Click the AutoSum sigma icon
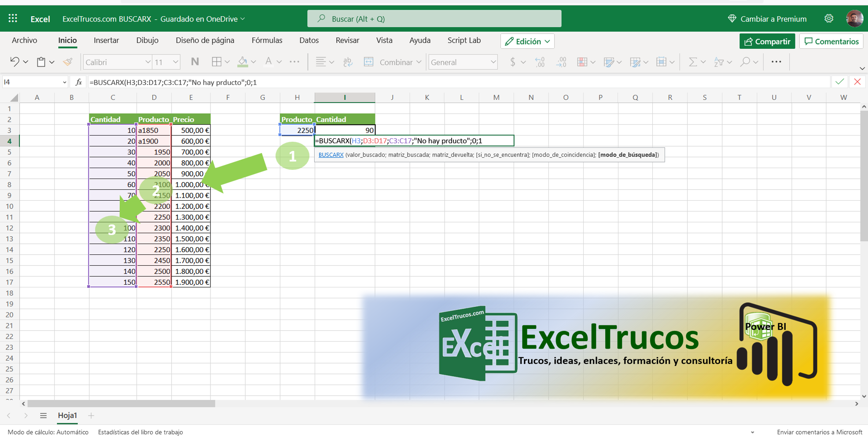The width and height of the screenshot is (868, 437). [692, 62]
